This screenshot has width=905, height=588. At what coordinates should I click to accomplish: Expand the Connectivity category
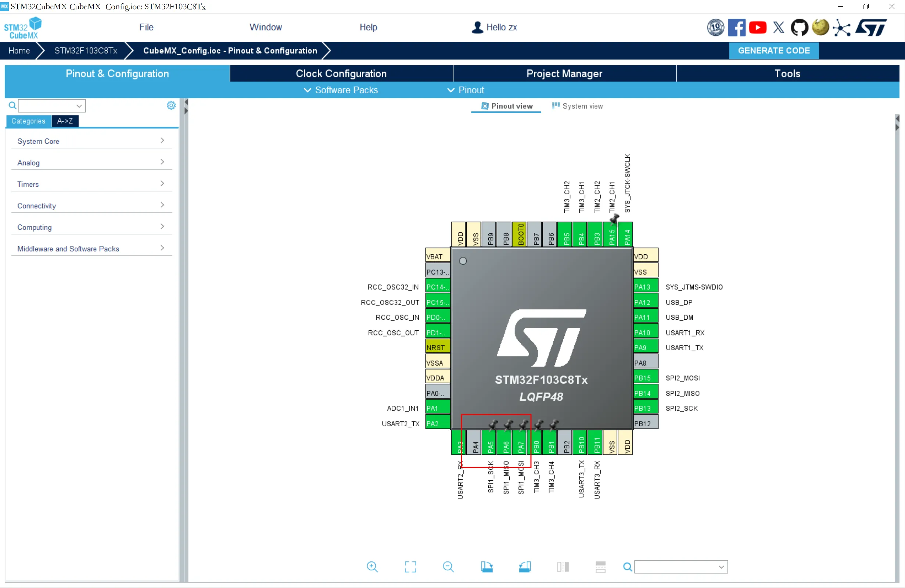point(91,206)
